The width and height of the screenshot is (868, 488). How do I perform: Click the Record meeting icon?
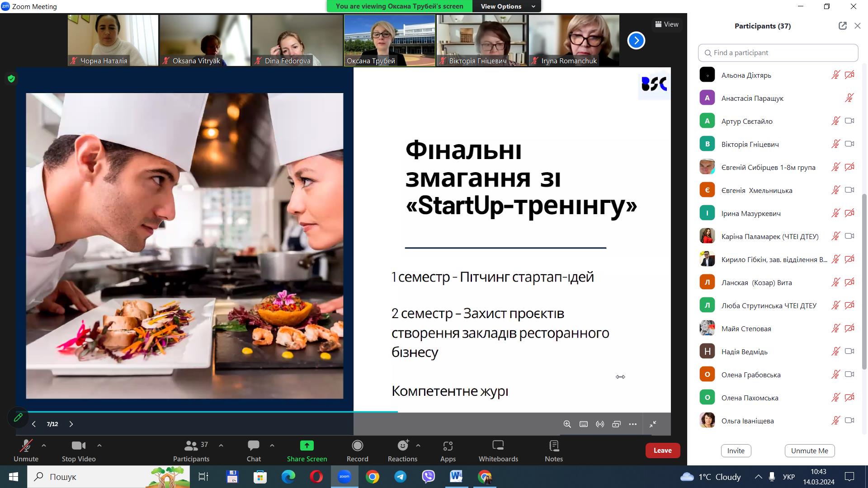(x=357, y=446)
